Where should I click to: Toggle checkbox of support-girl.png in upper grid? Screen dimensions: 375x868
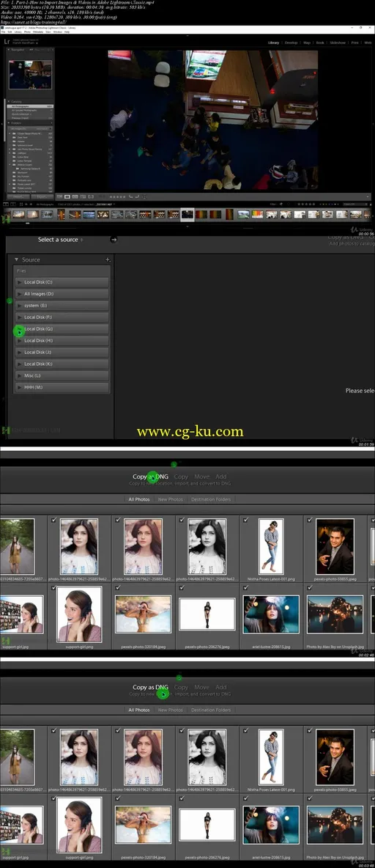click(x=53, y=587)
